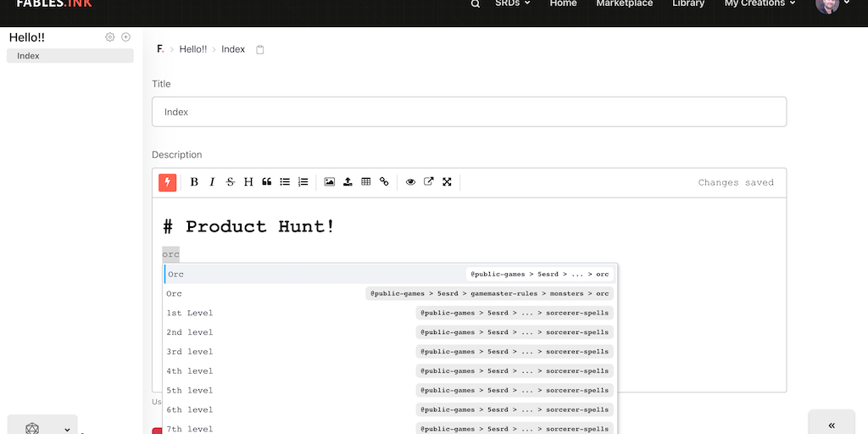Apply strikethrough formatting
This screenshot has width=868, height=434.
231,182
